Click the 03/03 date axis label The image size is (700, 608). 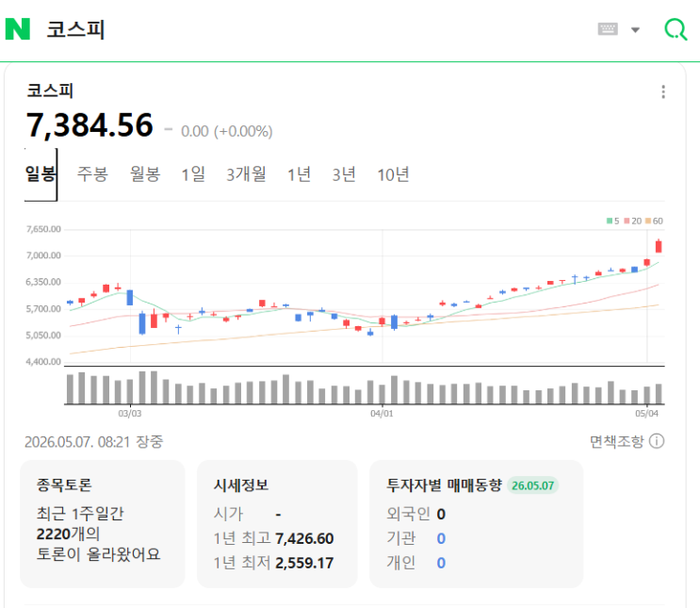[130, 414]
